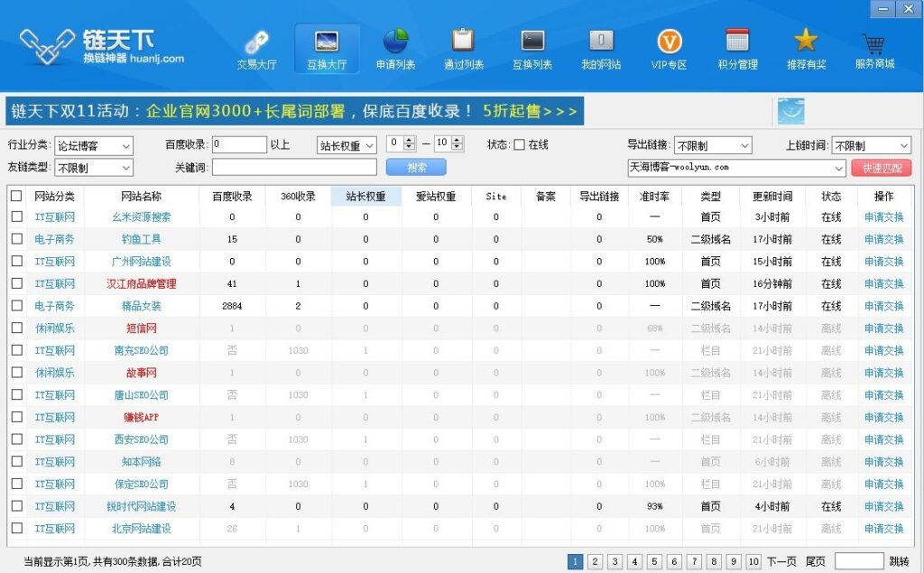Screen dimensions: 924x573
Task: Click the 93% punctuality cell
Action: (x=655, y=506)
